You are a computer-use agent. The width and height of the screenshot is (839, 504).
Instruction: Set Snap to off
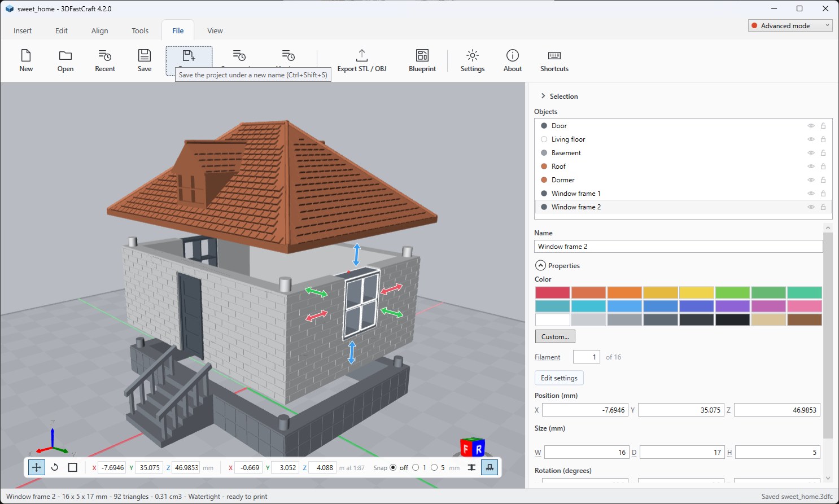coord(394,467)
